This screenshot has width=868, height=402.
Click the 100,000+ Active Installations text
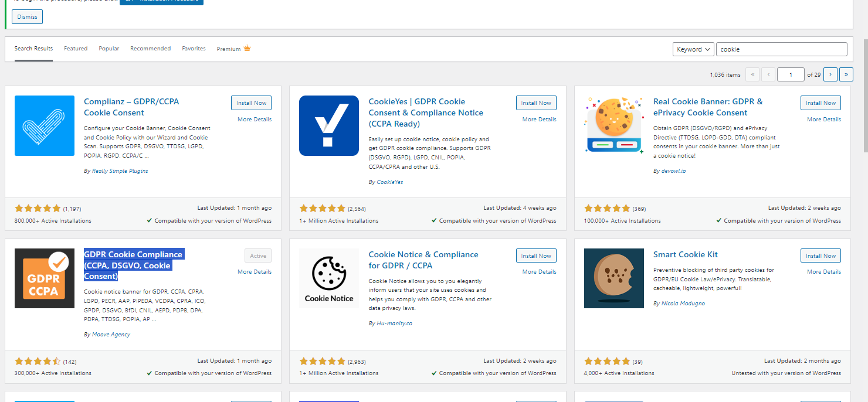tap(622, 221)
